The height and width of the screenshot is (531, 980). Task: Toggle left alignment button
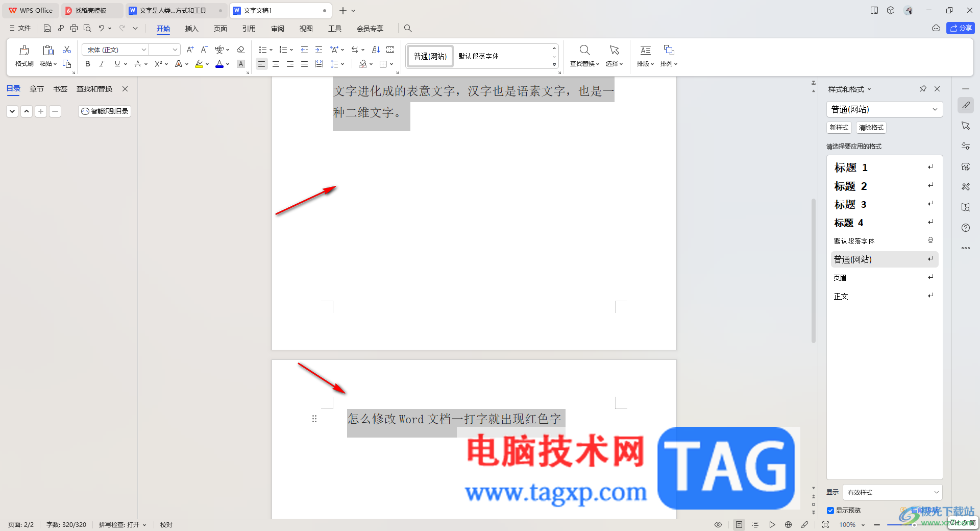tap(261, 64)
